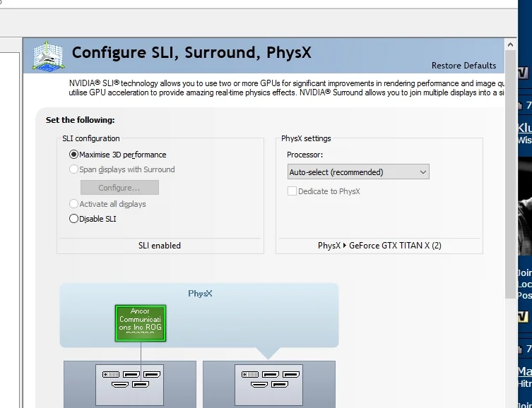The image size is (532, 408).
Task: Tick the Dedicate to PhysX checkbox
Action: 292,191
